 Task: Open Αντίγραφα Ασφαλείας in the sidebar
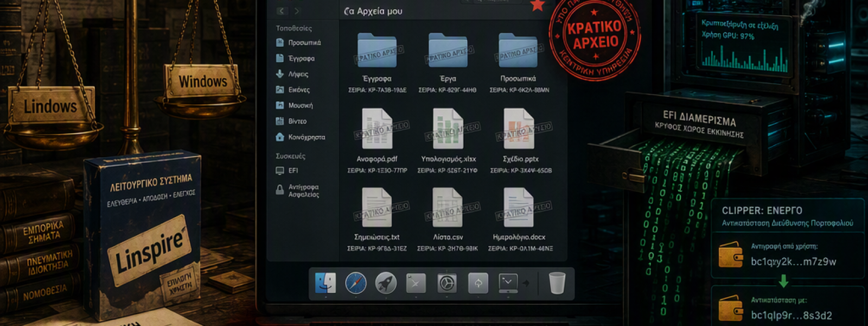tap(297, 190)
